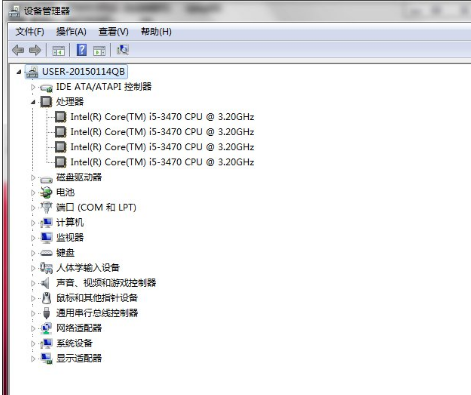The height and width of the screenshot is (395, 471).
Task: Expand the 磁盘驱动器 node
Action: tap(33, 178)
